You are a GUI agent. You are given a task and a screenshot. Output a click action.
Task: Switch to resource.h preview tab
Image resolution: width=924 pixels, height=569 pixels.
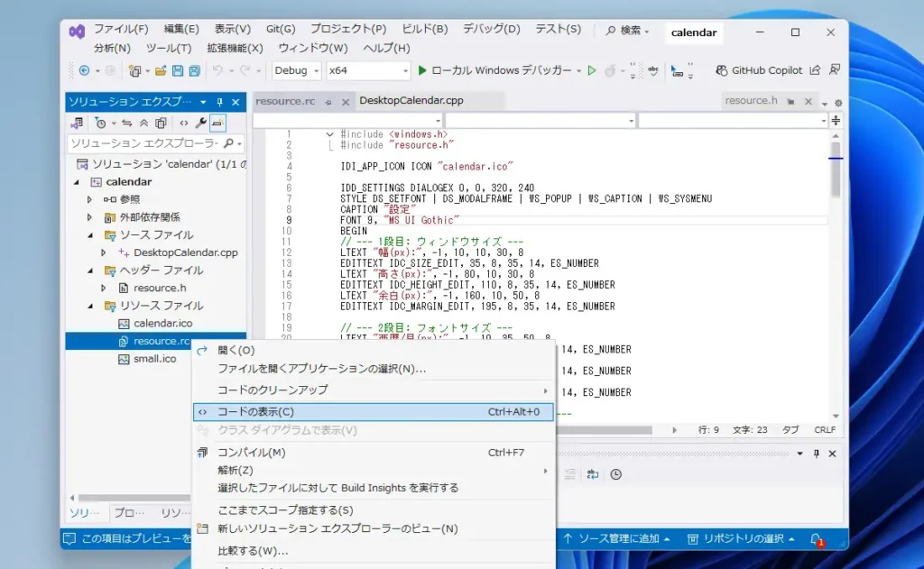pyautogui.click(x=751, y=101)
